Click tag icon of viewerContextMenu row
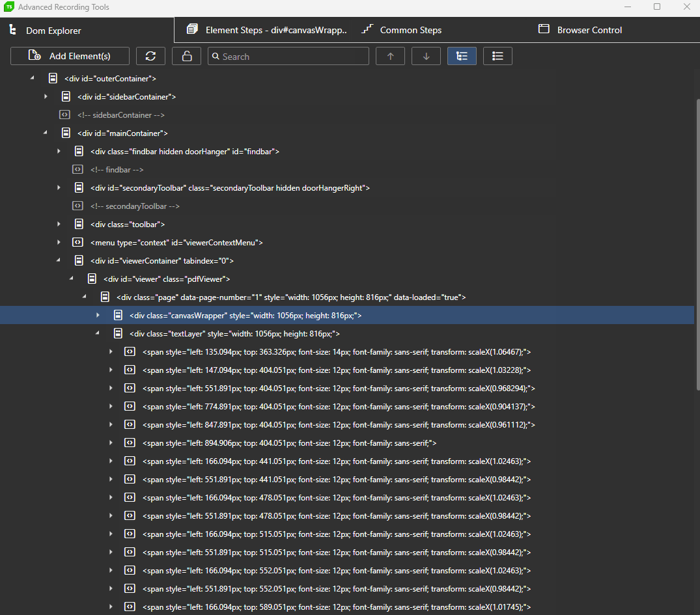The width and height of the screenshot is (700, 615). coord(77,242)
